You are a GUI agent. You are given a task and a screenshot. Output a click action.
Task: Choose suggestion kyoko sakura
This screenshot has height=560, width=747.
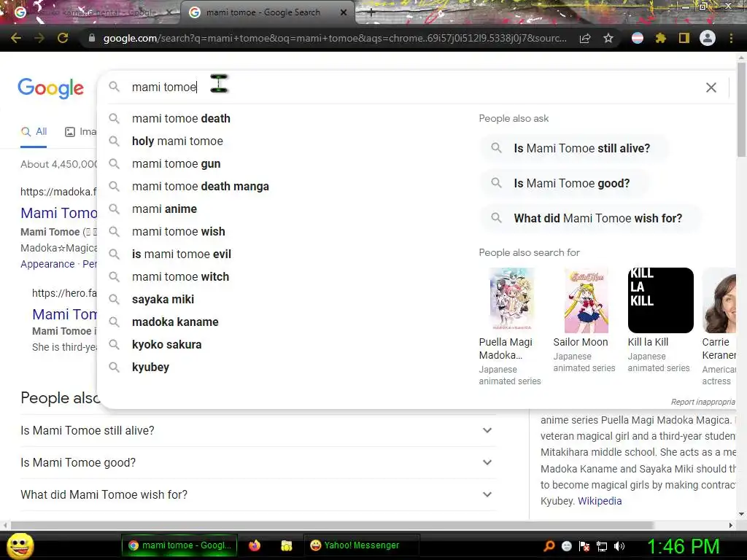[x=167, y=345]
